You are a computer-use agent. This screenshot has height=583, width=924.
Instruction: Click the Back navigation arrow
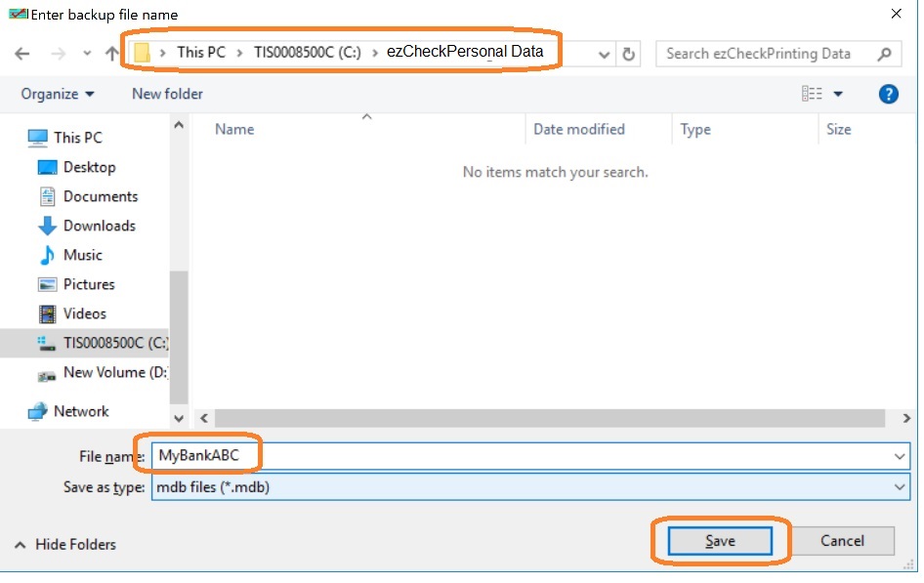(22, 54)
